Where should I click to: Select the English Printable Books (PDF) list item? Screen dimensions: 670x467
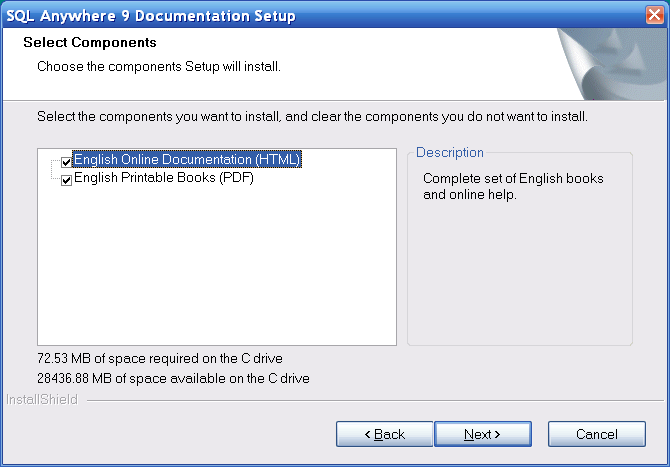163,179
